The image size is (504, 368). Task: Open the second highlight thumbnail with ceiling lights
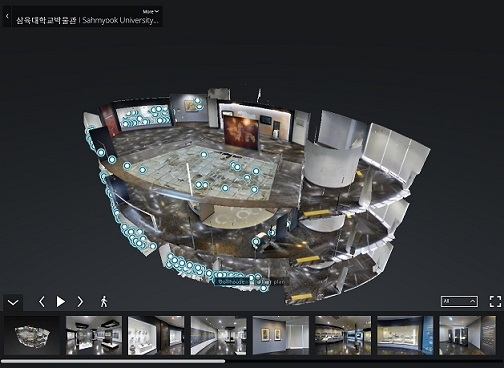pyautogui.click(x=94, y=335)
